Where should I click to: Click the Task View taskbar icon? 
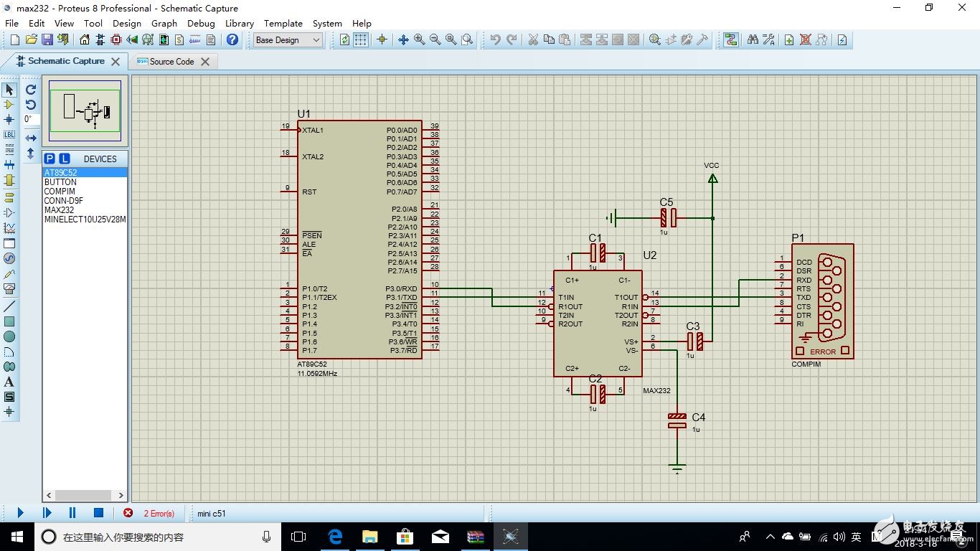point(298,536)
